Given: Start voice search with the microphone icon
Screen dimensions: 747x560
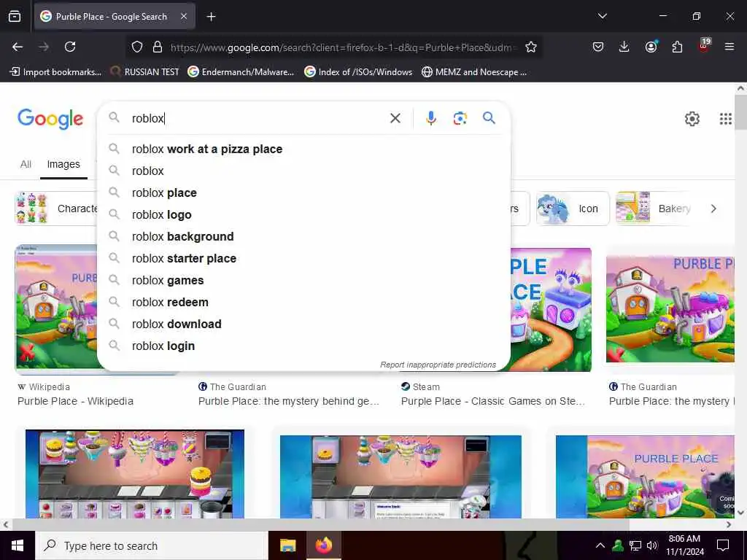Looking at the screenshot, I should pos(430,118).
